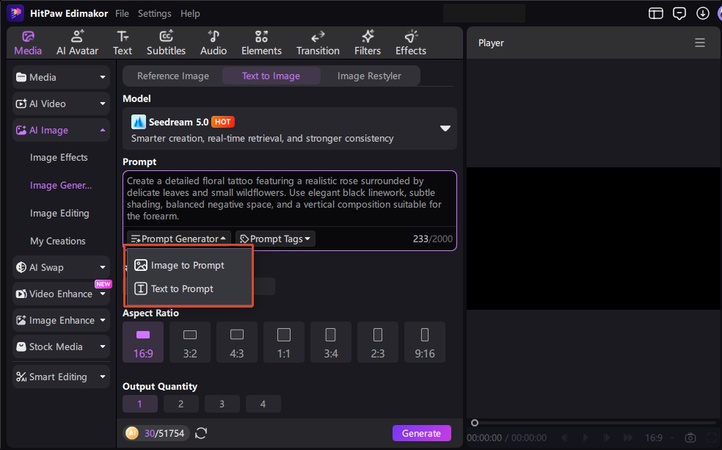
Task: Select the 4:3 aspect ratio
Action: (237, 342)
